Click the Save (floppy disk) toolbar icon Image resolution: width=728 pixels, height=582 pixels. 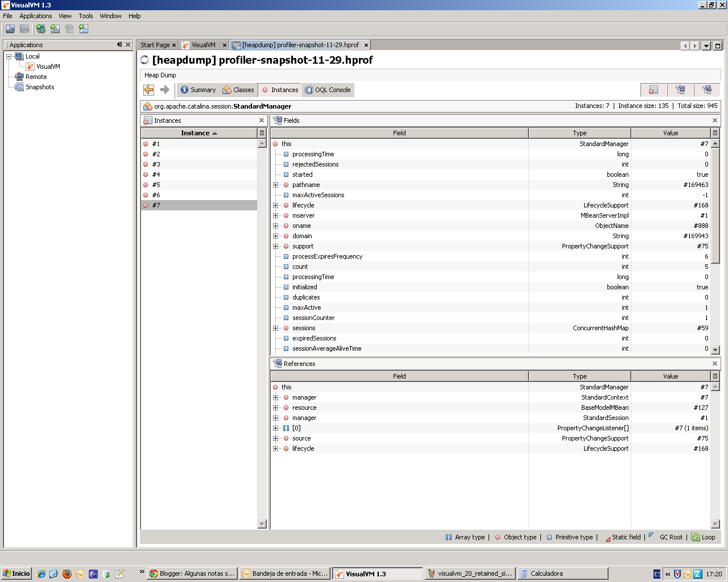24,29
